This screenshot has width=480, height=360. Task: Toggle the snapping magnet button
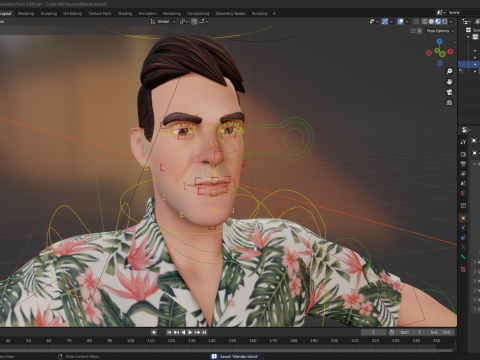(x=194, y=22)
